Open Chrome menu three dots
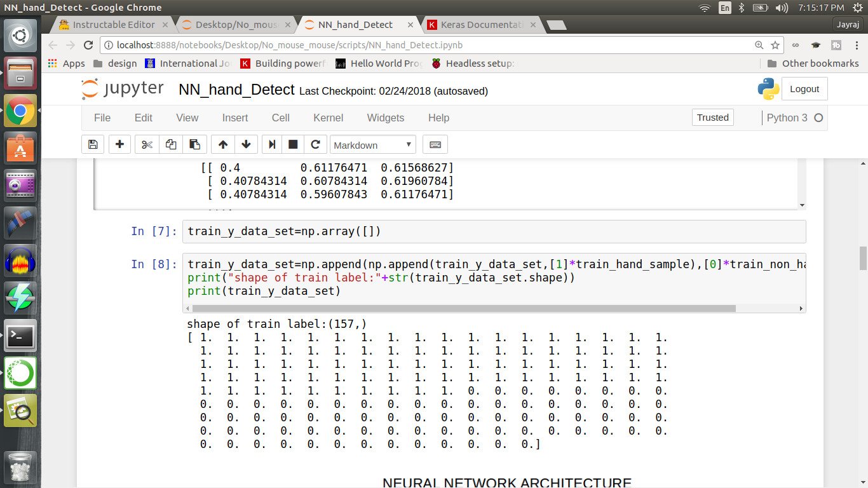 click(x=857, y=45)
